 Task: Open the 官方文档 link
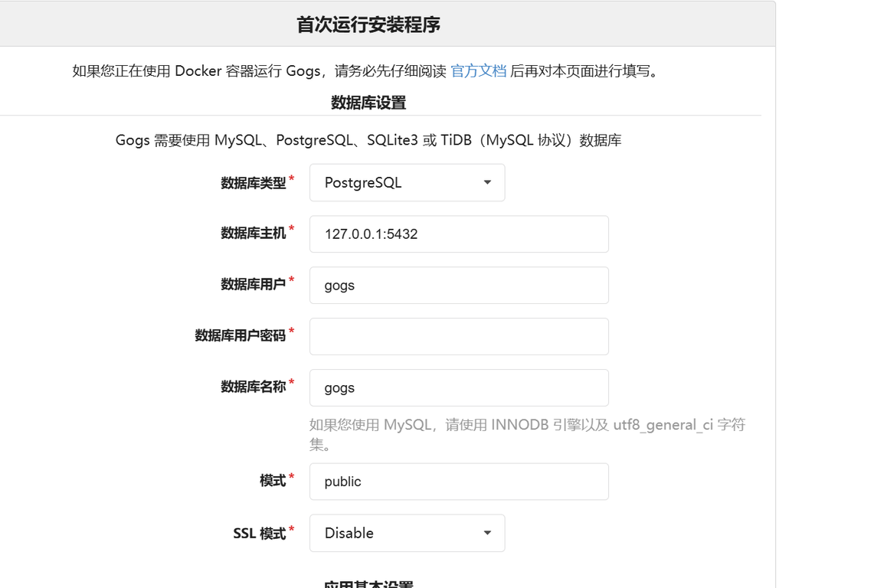pyautogui.click(x=478, y=70)
